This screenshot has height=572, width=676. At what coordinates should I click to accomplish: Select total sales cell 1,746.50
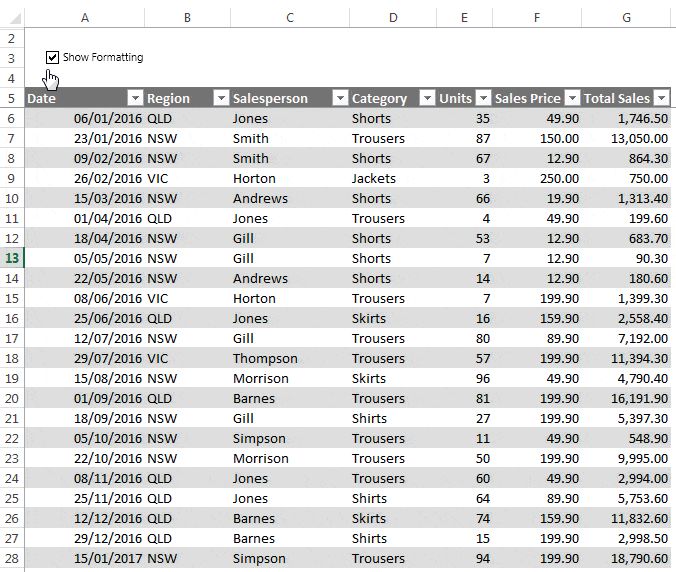(x=626, y=119)
